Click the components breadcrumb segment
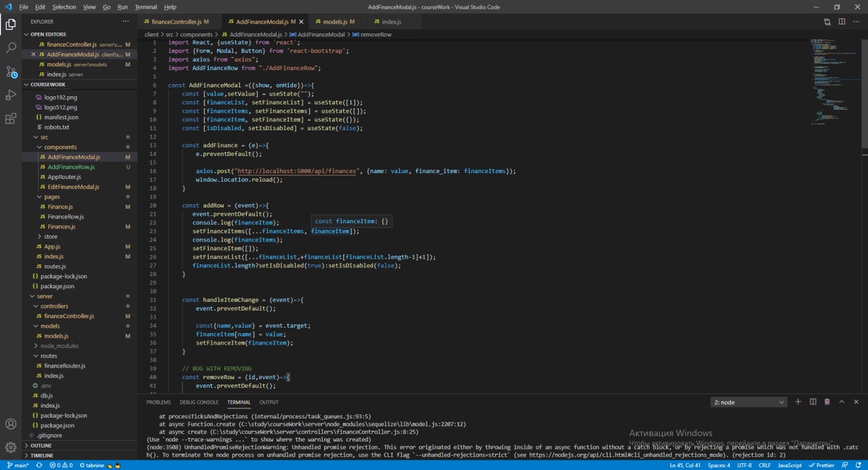This screenshot has width=868, height=470. click(x=197, y=34)
